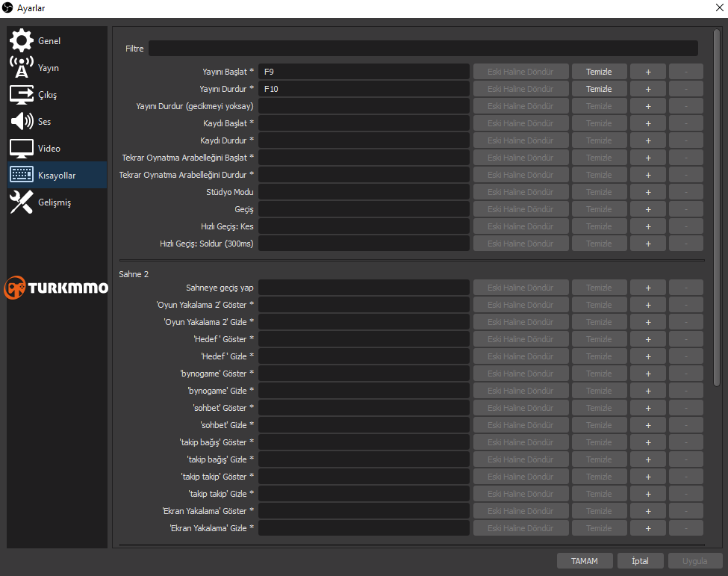Click the Sahne 2 section heading
Screen dimensions: 728x576
click(134, 274)
